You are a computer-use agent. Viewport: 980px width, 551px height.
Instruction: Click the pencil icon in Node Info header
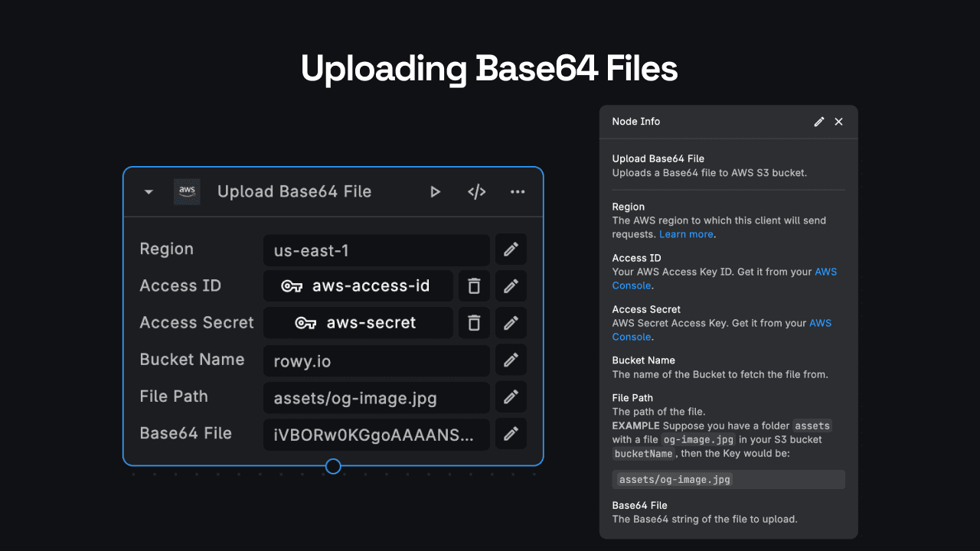pyautogui.click(x=818, y=121)
